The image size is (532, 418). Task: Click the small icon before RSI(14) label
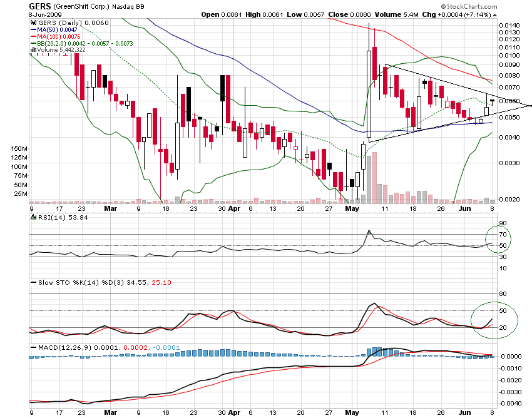coord(34,217)
